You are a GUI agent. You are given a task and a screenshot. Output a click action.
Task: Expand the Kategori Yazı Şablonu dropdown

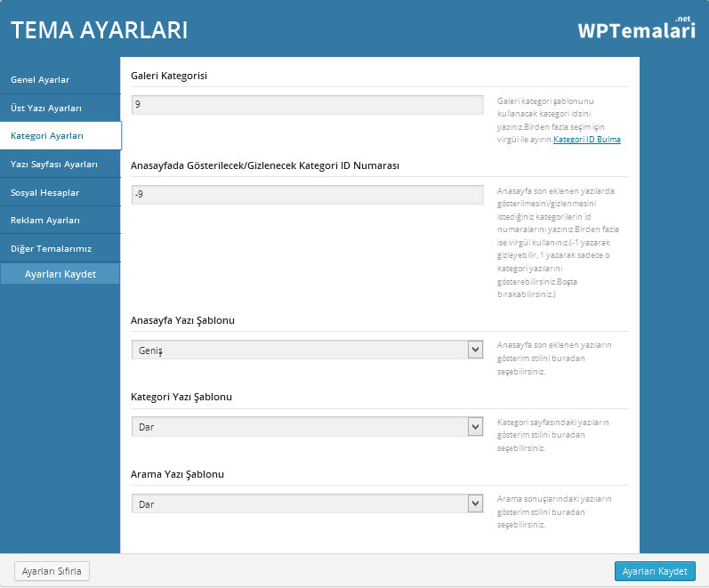308,426
